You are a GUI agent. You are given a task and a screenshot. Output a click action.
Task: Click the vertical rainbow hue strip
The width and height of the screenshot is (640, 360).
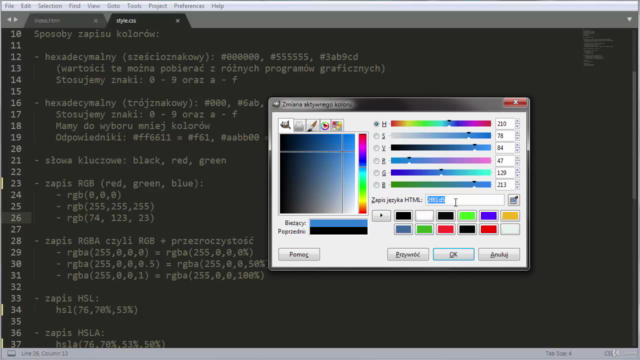(x=362, y=173)
